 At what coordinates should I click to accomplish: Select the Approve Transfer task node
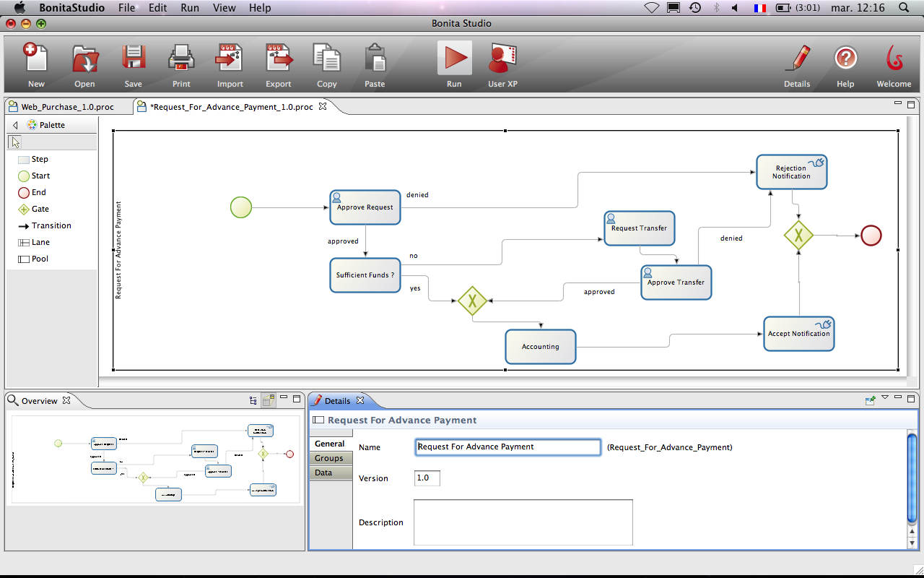(676, 282)
